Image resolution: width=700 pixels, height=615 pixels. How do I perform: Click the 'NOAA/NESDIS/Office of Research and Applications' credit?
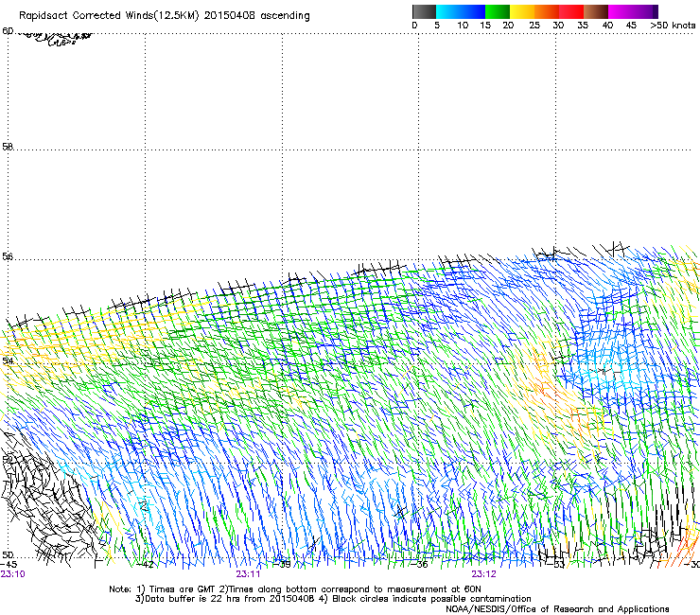[x=557, y=609]
